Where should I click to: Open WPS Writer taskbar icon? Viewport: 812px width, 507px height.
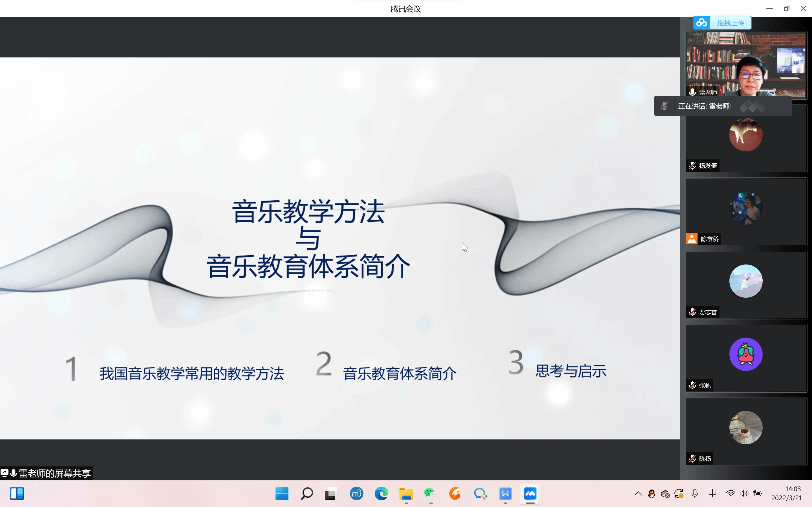pyautogui.click(x=505, y=493)
